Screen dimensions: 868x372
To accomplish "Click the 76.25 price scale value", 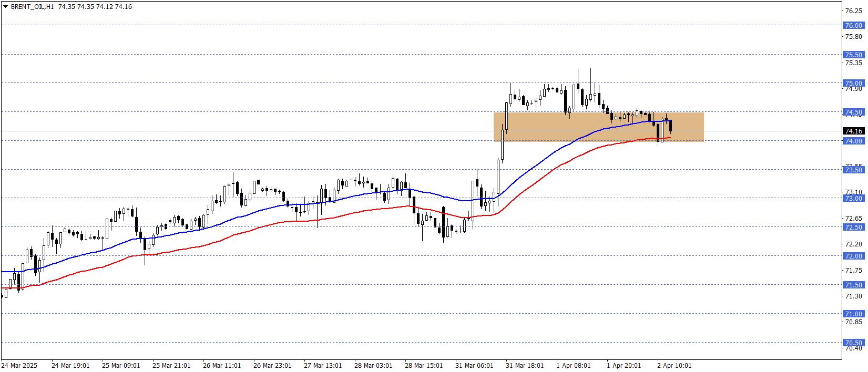I will (x=853, y=11).
